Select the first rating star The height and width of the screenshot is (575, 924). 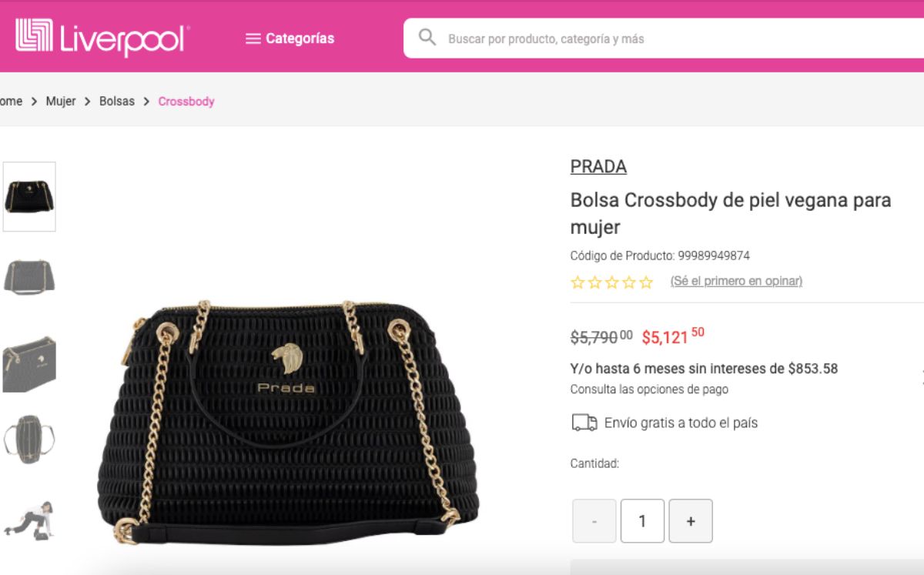point(576,282)
